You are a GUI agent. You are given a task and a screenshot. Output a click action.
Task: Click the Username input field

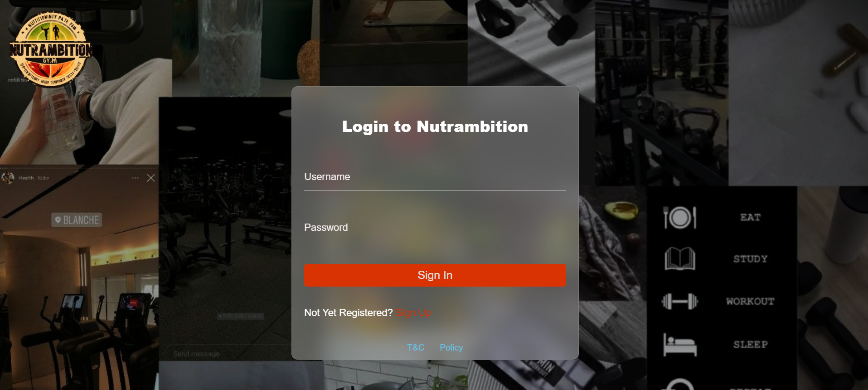(x=435, y=177)
